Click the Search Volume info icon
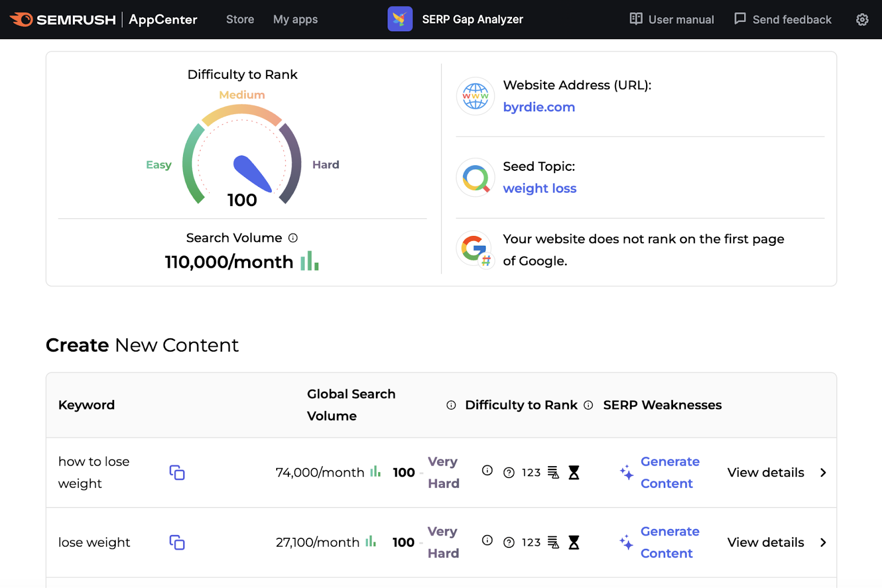 [293, 238]
